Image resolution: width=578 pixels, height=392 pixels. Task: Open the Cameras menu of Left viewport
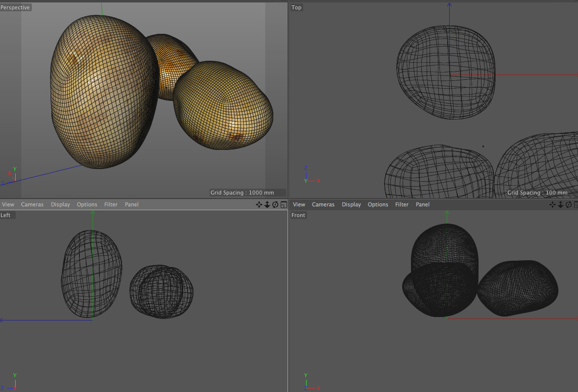click(x=32, y=205)
